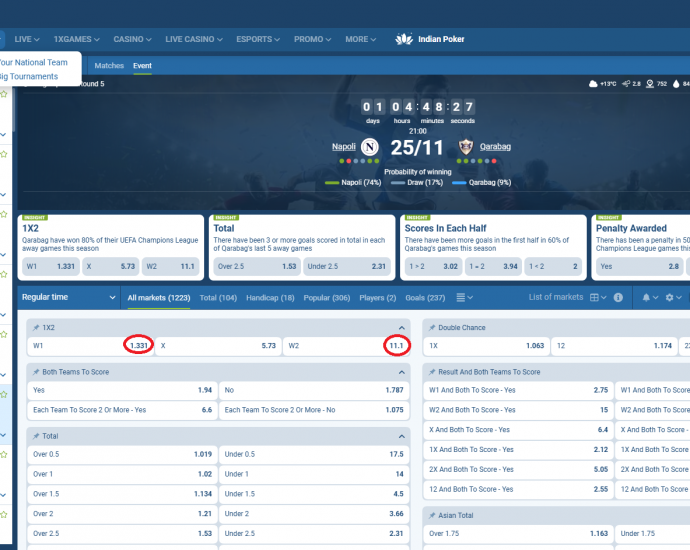Open the market info circle icon
The image size is (690, 550).
[618, 298]
